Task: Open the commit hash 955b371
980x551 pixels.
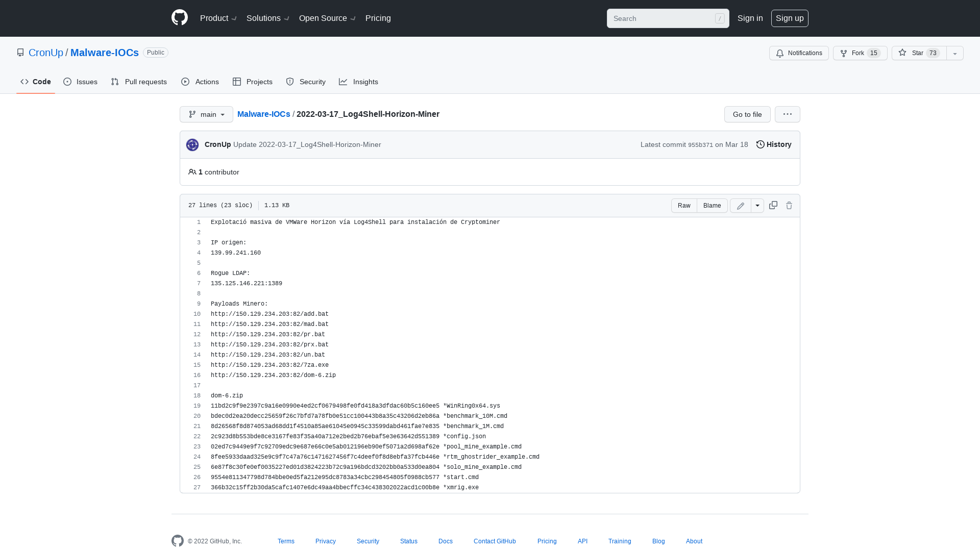Action: click(x=700, y=145)
